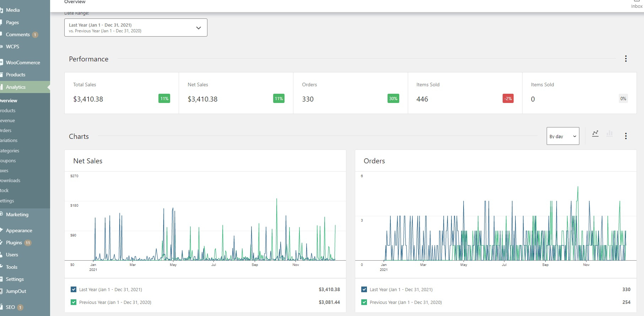Select the Orders performance card
Screen dimensions: 644x316
(350, 93)
